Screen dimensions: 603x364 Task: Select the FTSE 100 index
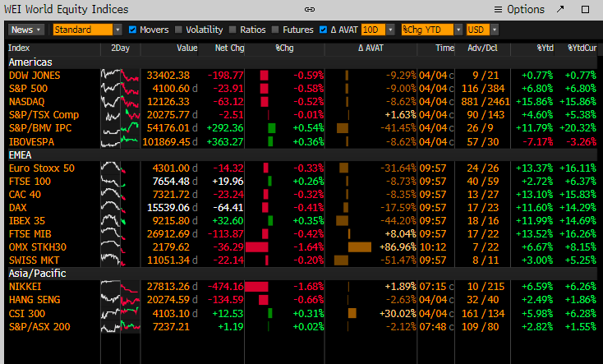[30, 182]
